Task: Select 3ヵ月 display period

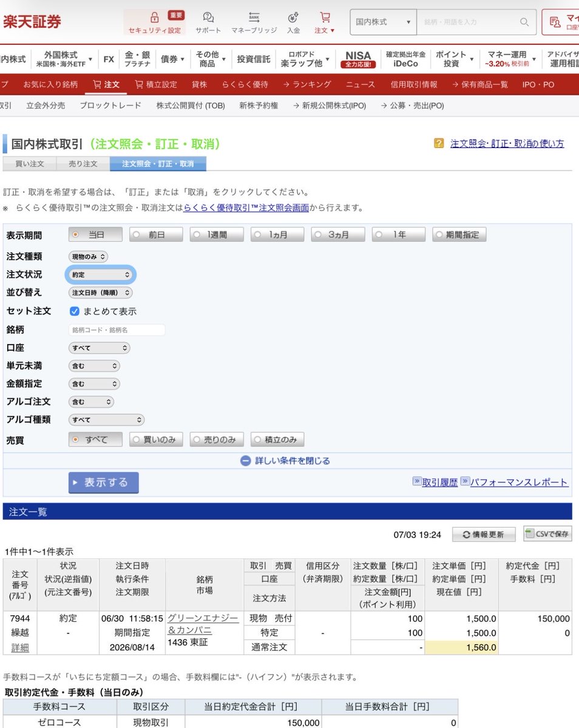Action: [338, 235]
